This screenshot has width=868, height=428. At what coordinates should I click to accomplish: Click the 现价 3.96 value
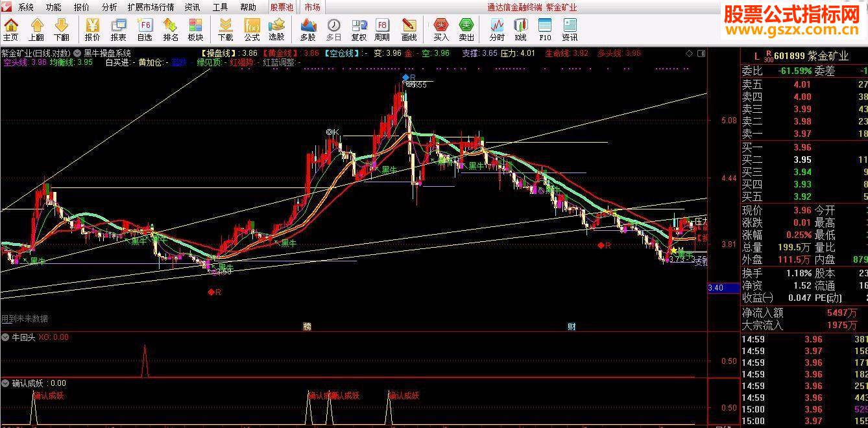click(x=802, y=211)
